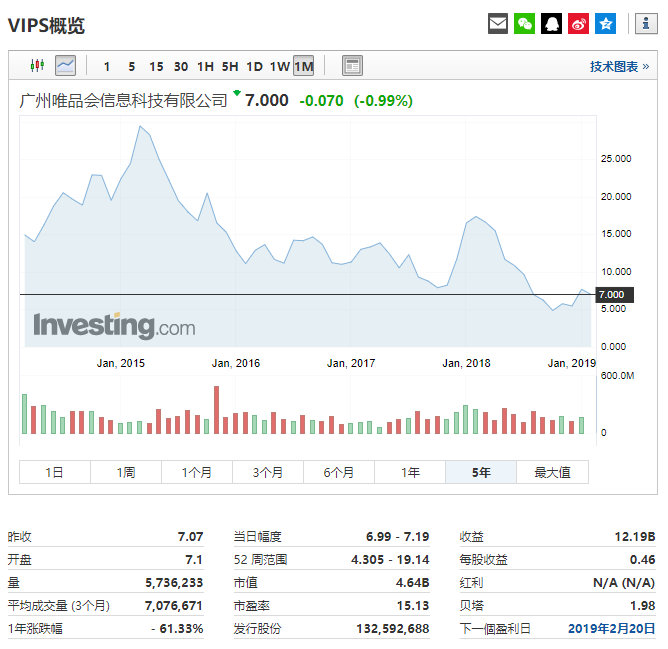Switch range to 1年
This screenshot has height=649, width=668.
[410, 472]
